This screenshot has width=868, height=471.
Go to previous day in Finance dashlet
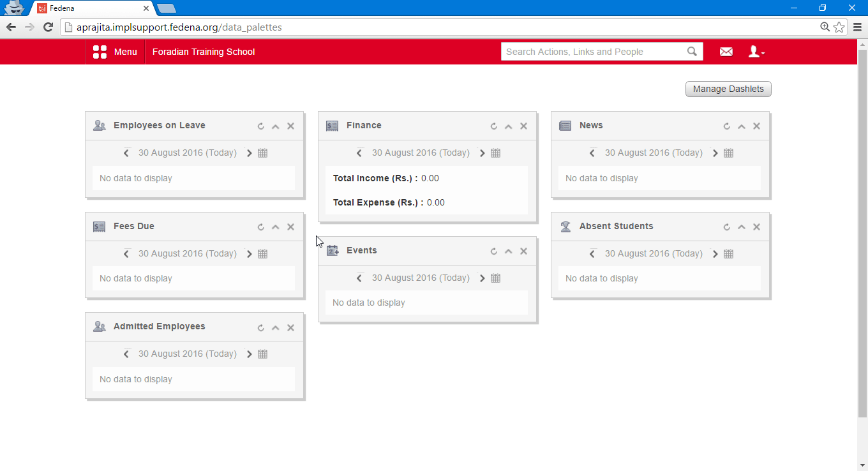coord(359,153)
